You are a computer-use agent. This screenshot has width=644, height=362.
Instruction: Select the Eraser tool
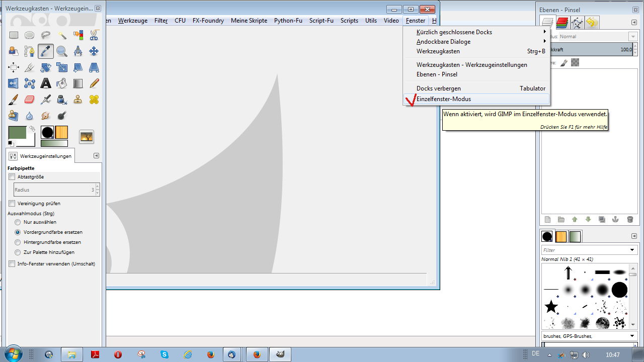pyautogui.click(x=30, y=100)
